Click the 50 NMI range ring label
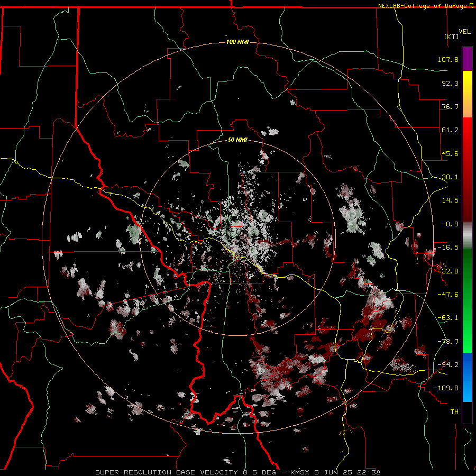Image resolution: width=476 pixels, height=476 pixels. (237, 140)
